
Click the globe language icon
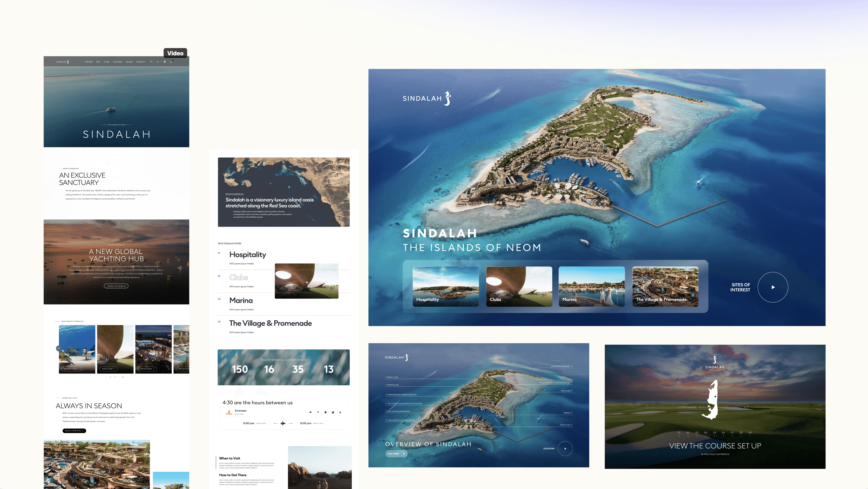164,62
